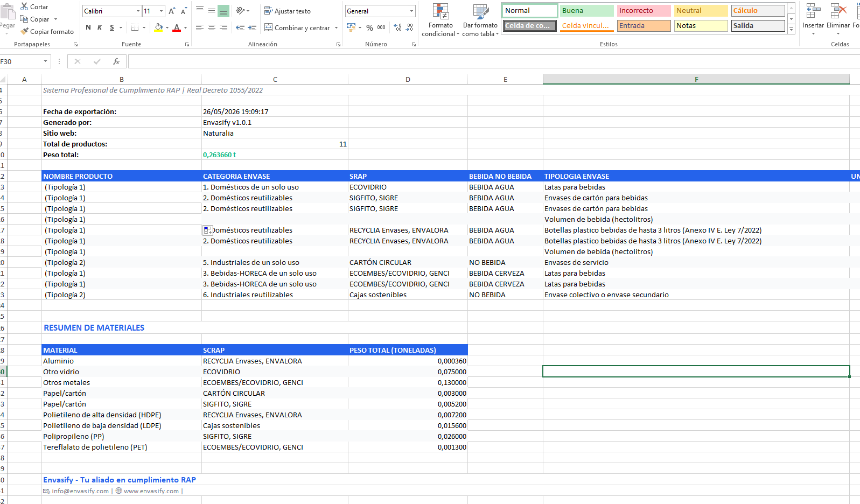Image resolution: width=860 pixels, height=504 pixels.
Task: Apply the Incorrecto cell style
Action: click(644, 11)
